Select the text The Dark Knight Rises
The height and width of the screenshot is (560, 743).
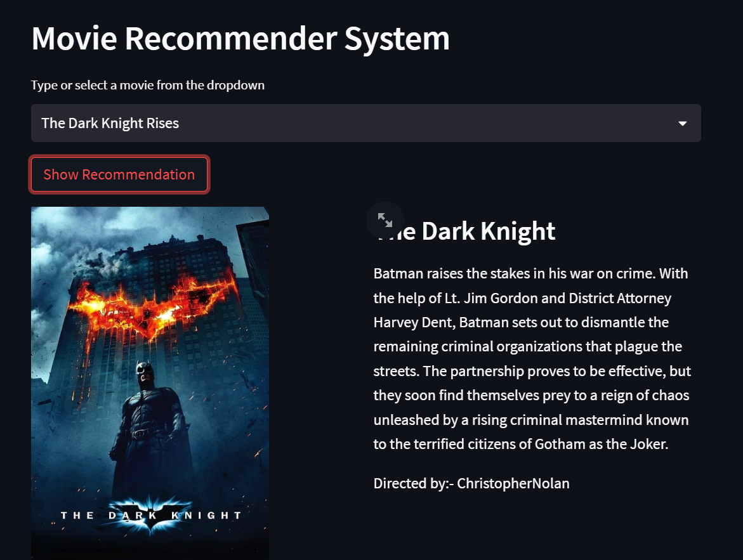109,123
